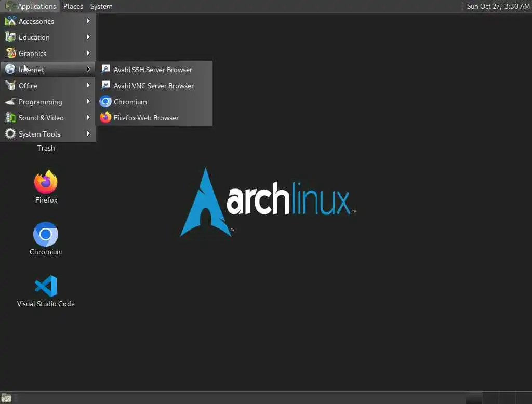The height and width of the screenshot is (404, 532).
Task: Expand the Accessories submenu arrow
Action: click(x=88, y=21)
